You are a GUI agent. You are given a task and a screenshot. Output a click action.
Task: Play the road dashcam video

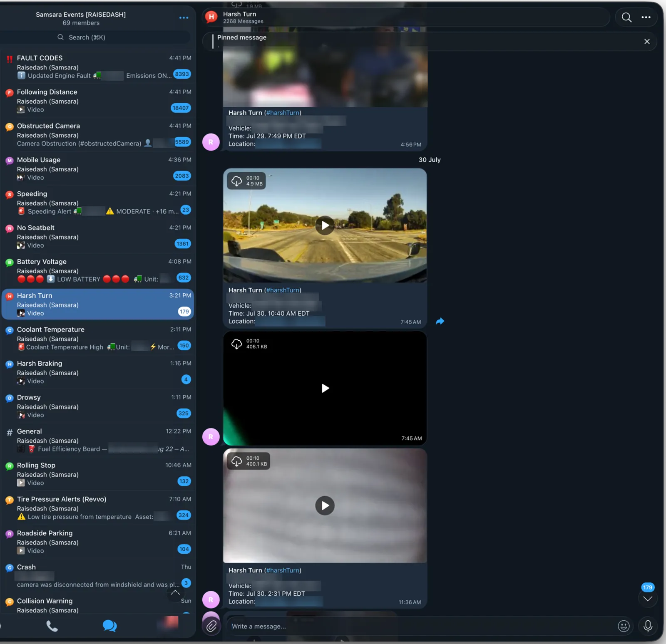point(325,225)
